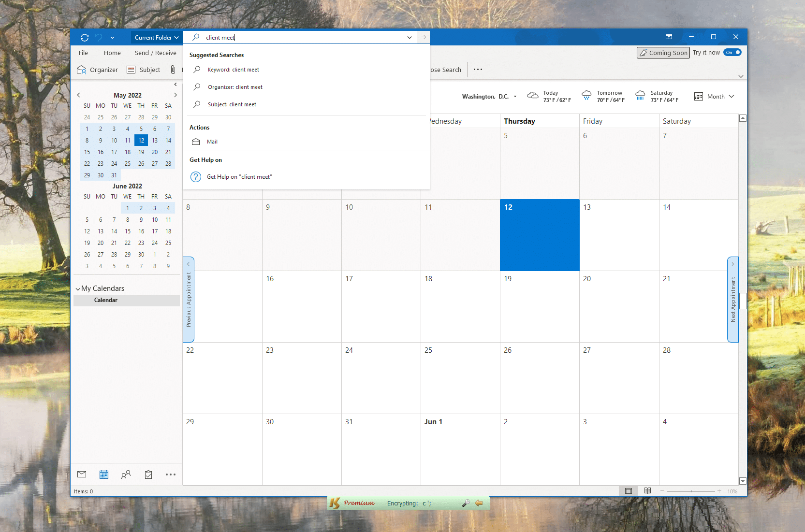Click the Coming Soon button
Viewport: 805px width, 532px height.
[x=663, y=53]
